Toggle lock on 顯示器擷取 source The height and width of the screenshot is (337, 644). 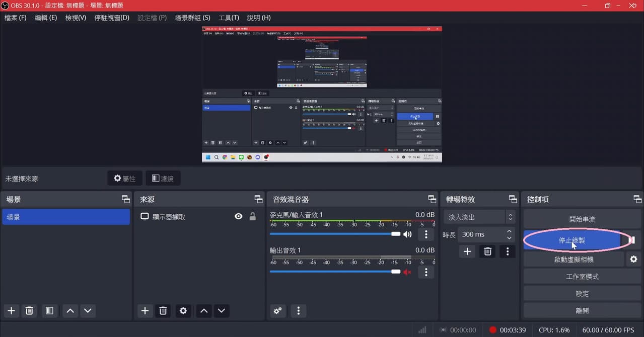253,217
